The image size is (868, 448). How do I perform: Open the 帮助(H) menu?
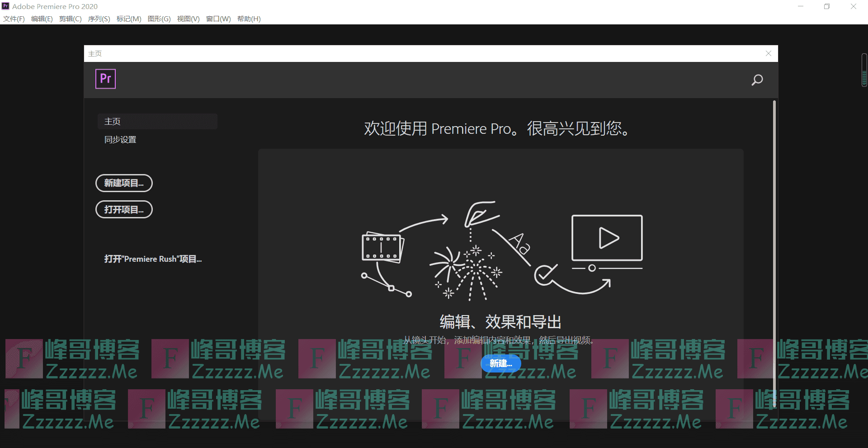tap(249, 19)
